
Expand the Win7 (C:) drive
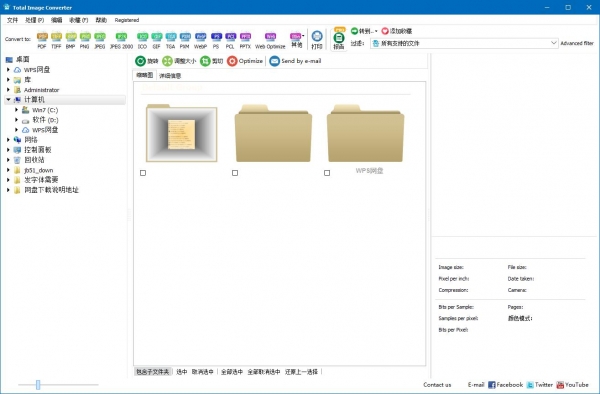click(16, 110)
